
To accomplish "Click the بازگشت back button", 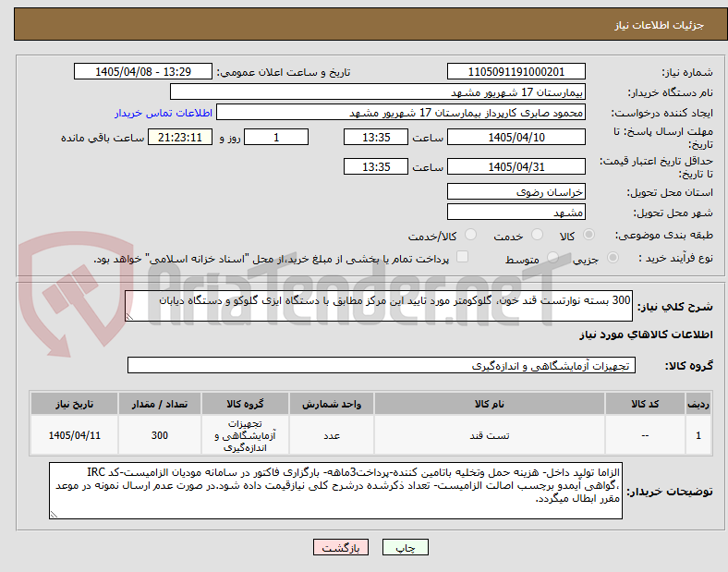I will tap(341, 547).
